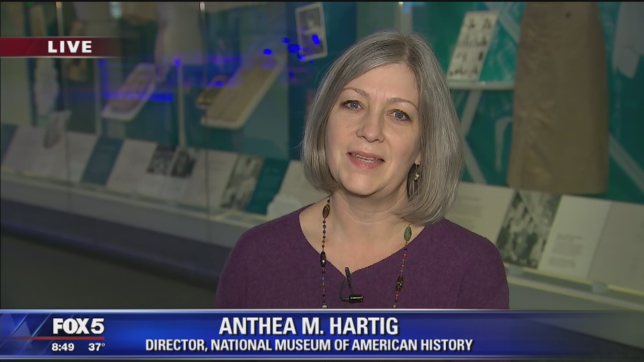Click the framed photo at top of exhibit

click(x=311, y=31)
